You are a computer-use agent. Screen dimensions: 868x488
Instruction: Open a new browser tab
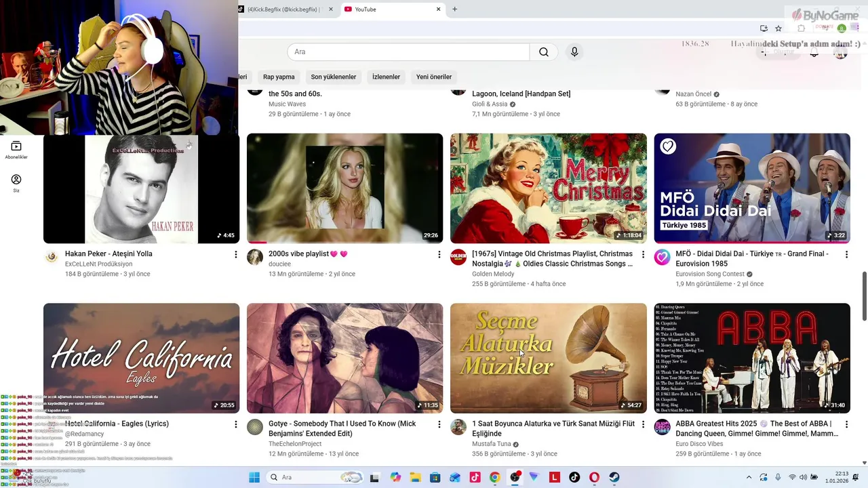point(454,9)
